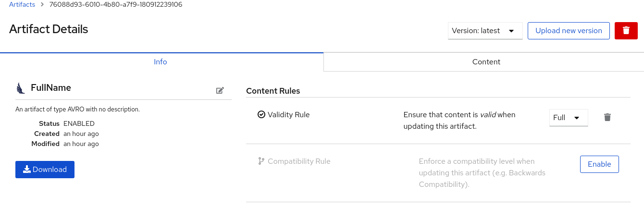Image resolution: width=644 pixels, height=208 pixels.
Task: Go back to the Artifacts breadcrumb link
Action: [x=22, y=5]
